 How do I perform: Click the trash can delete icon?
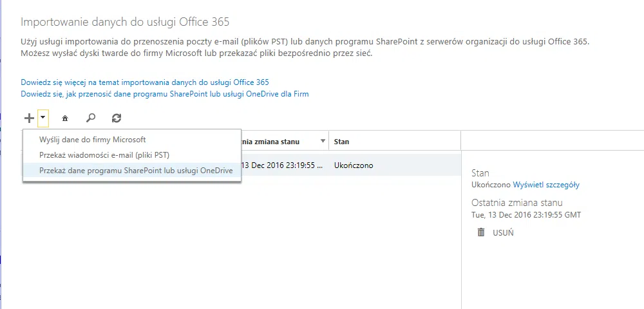[480, 232]
